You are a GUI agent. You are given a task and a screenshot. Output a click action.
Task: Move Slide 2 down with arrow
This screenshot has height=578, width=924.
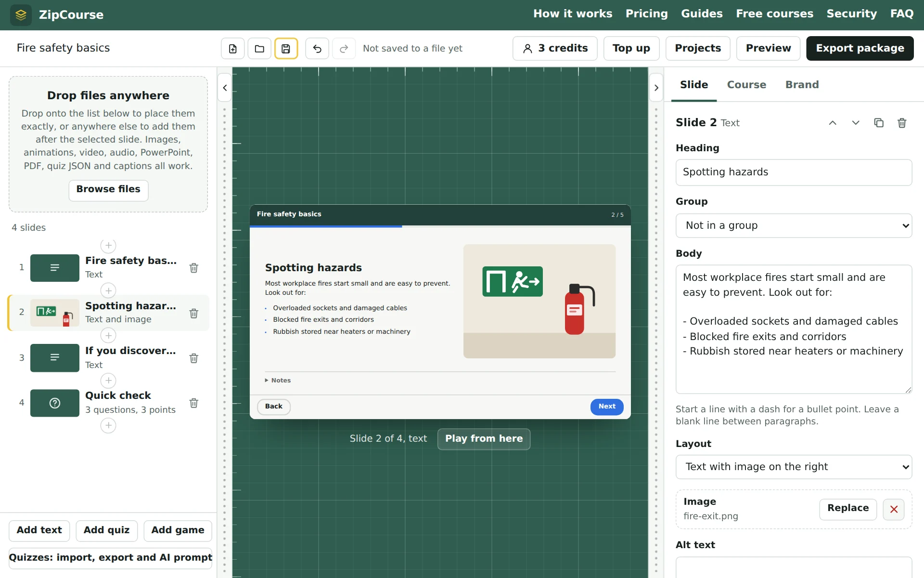point(856,123)
